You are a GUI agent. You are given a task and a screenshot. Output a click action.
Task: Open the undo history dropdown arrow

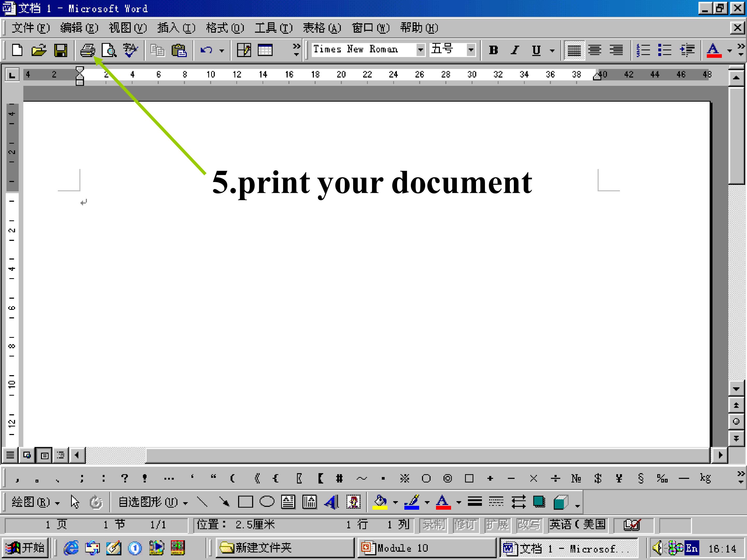coord(222,51)
